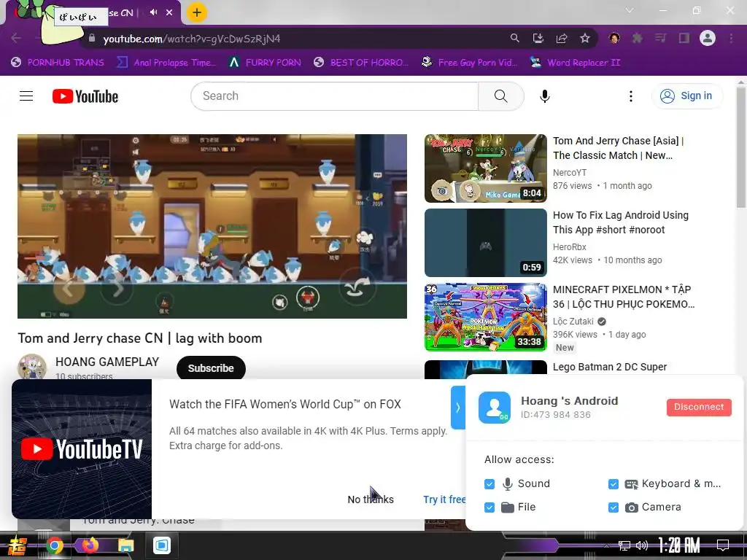Share this page using the share icon
Viewport: 747px width, 560px height.
point(562,38)
